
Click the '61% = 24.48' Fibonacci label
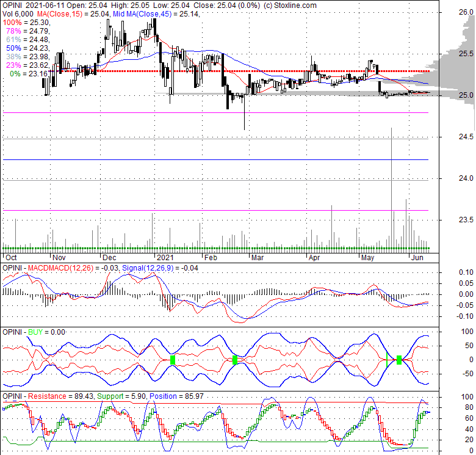(27, 40)
